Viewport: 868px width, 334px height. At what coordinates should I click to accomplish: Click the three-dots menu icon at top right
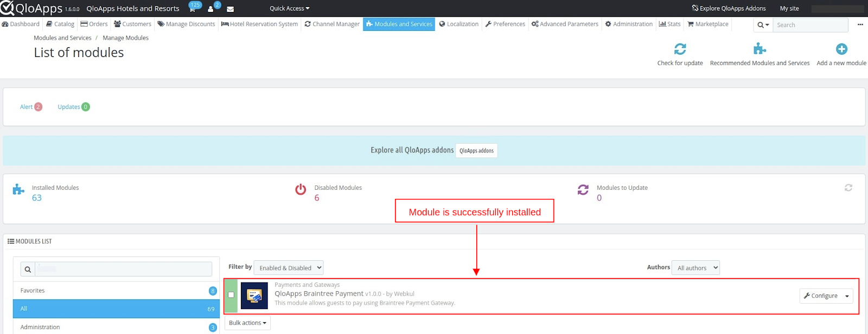(x=860, y=24)
